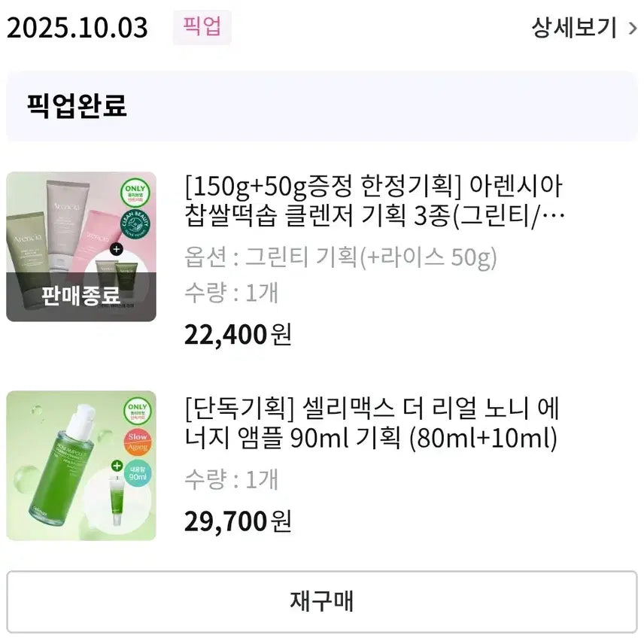Click the chevron arrow beside 상세보기
This screenshot has width=644, height=644.
point(632,29)
